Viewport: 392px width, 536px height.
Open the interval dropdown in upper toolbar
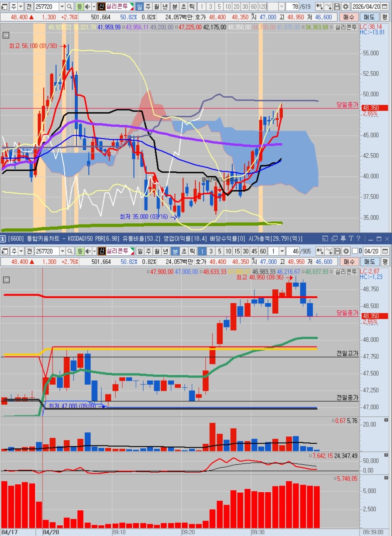[281, 6]
